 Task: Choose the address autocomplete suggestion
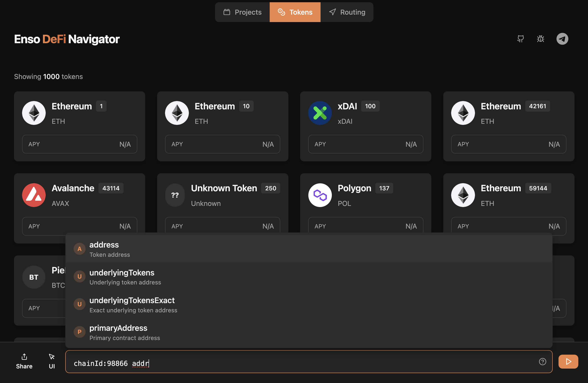(104, 249)
